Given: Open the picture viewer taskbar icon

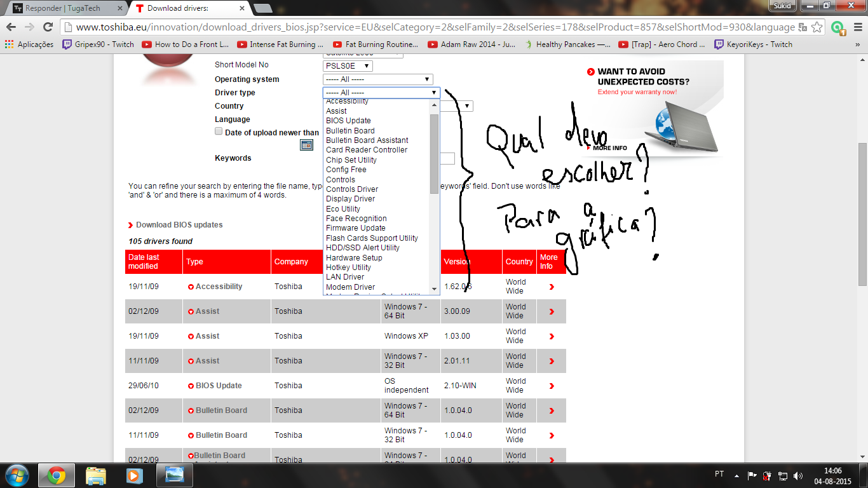Looking at the screenshot, I should point(174,475).
